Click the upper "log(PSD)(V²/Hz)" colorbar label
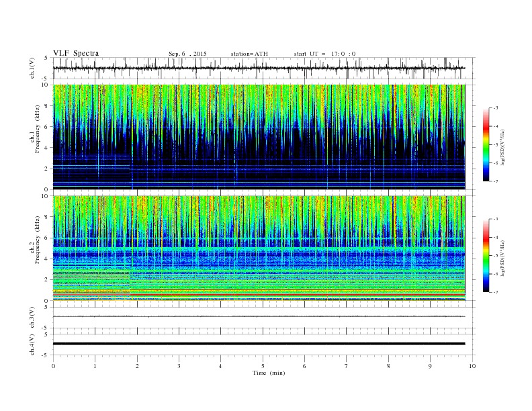This screenshot has width=532, height=411. coord(502,146)
